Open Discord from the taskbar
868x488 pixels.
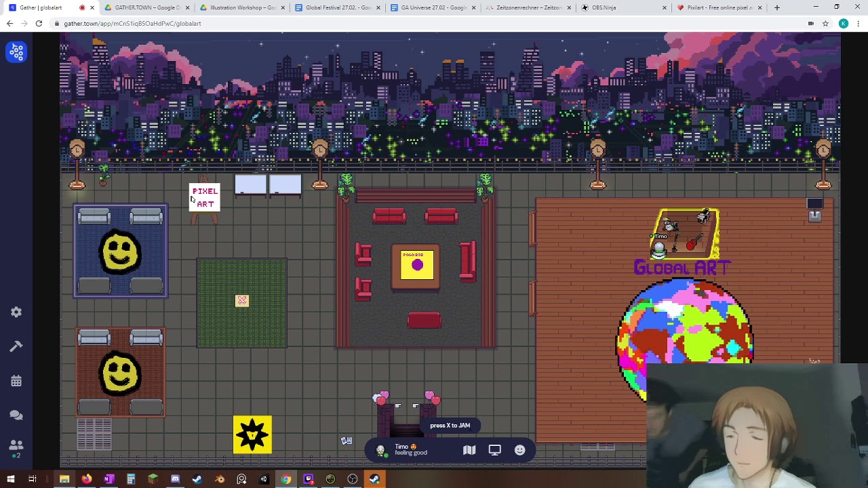coord(175,479)
